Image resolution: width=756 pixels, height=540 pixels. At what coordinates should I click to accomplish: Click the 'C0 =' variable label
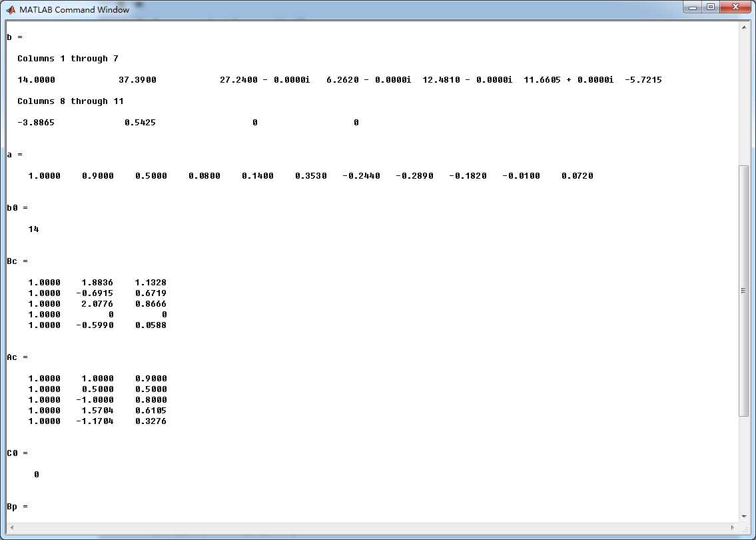tap(17, 453)
